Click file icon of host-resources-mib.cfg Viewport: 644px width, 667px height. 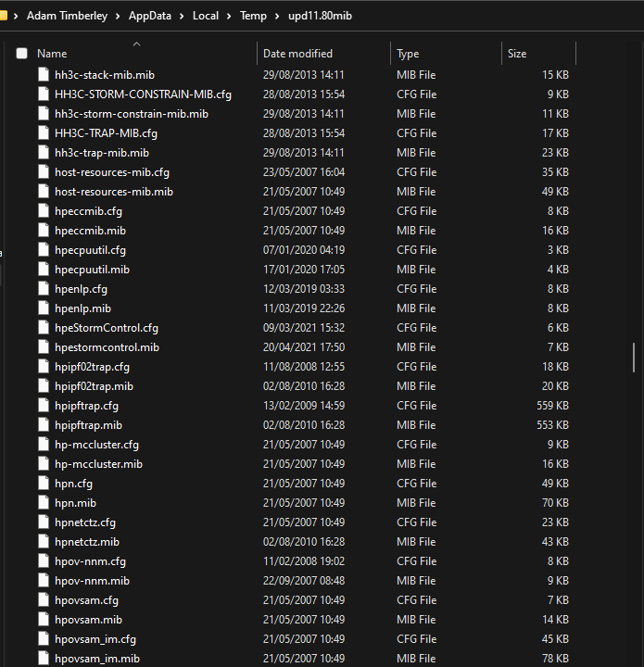[44, 172]
